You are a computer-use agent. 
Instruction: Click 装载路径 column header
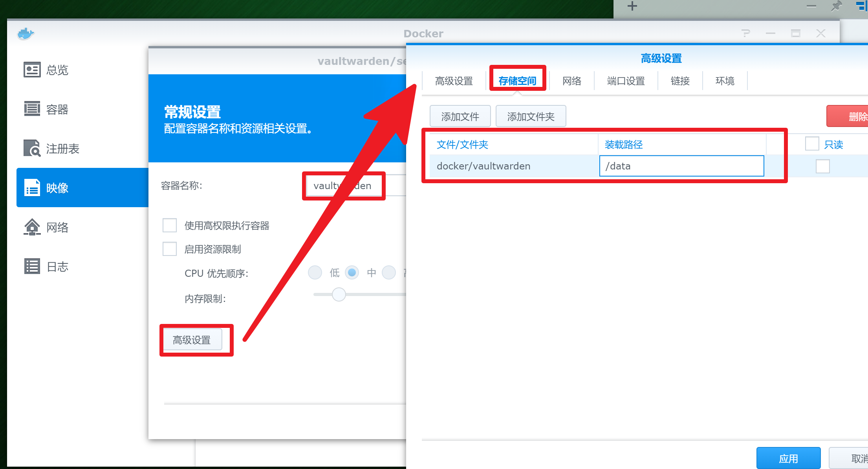[x=682, y=144]
